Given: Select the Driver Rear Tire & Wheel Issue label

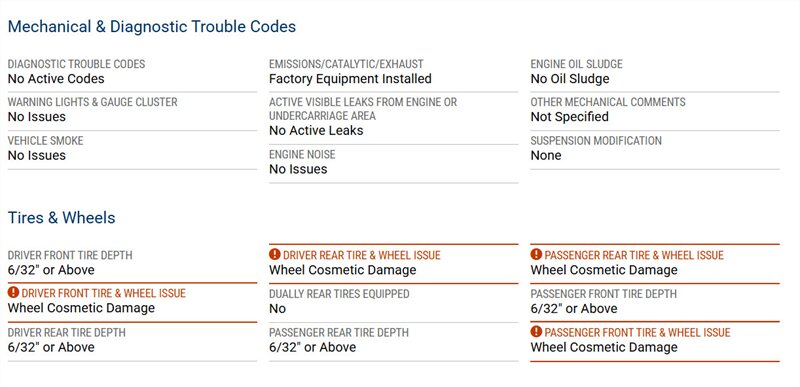Looking at the screenshot, I should pos(362,255).
